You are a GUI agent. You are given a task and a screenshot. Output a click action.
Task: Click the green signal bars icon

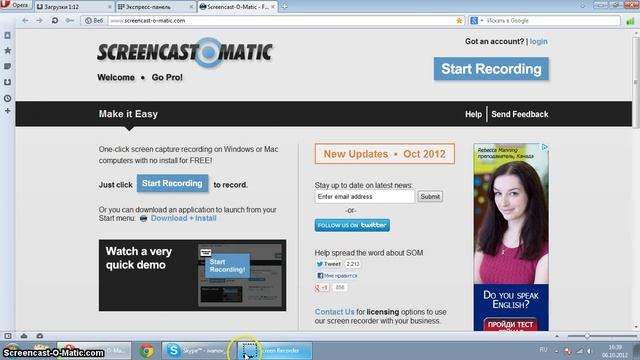tap(631, 20)
